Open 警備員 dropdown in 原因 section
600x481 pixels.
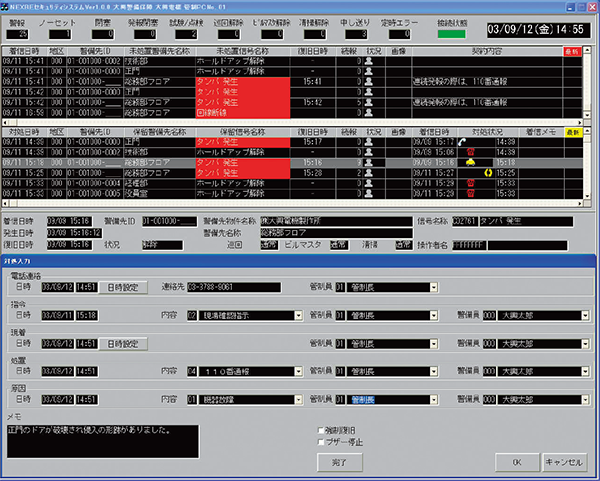tap(585, 400)
